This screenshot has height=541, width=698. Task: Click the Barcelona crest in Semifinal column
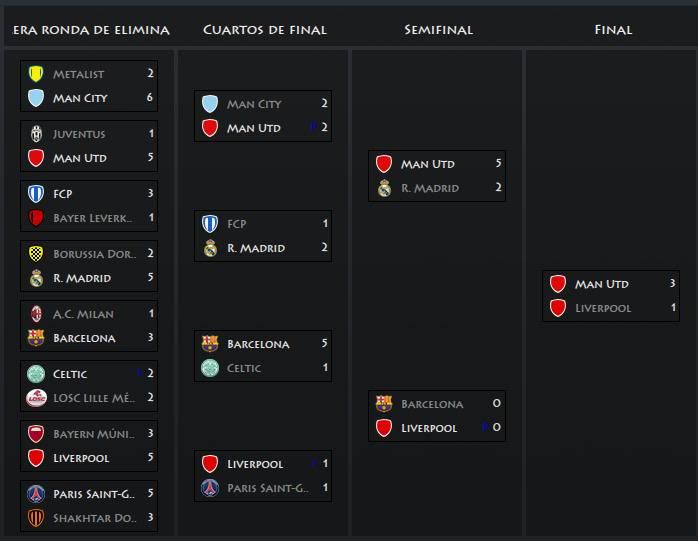pyautogui.click(x=384, y=404)
